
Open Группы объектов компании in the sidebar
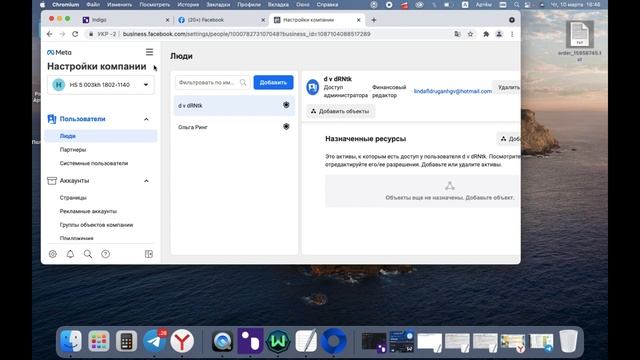pyautogui.click(x=96, y=225)
